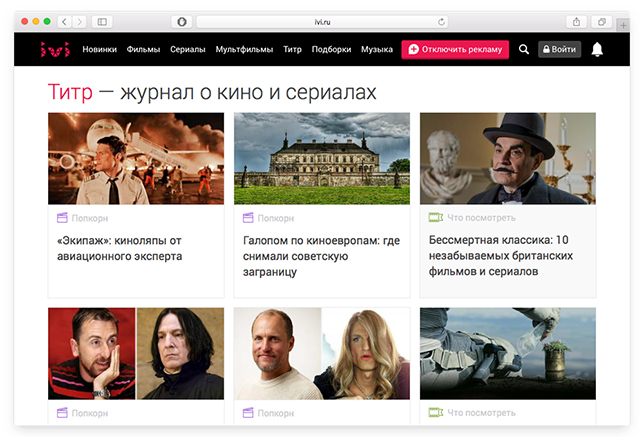Image resolution: width=644 pixels, height=437 pixels.
Task: Open the palace castle thumbnail
Action: point(322,159)
